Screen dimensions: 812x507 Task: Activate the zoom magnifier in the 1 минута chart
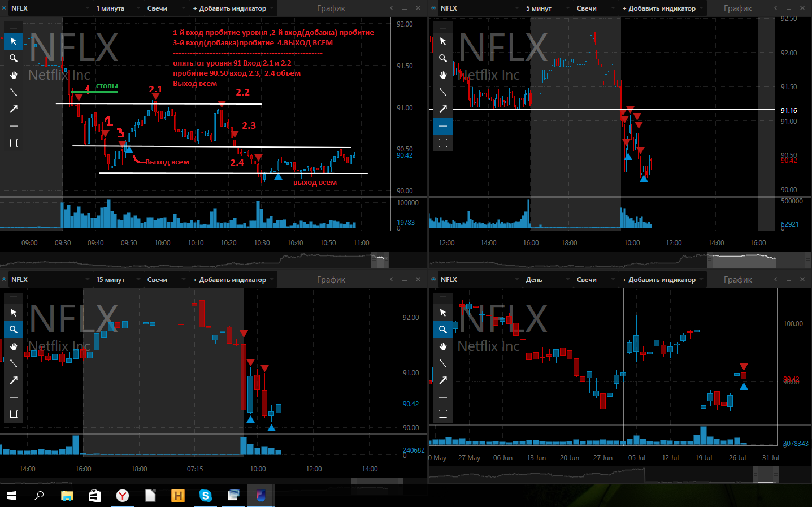(x=14, y=58)
